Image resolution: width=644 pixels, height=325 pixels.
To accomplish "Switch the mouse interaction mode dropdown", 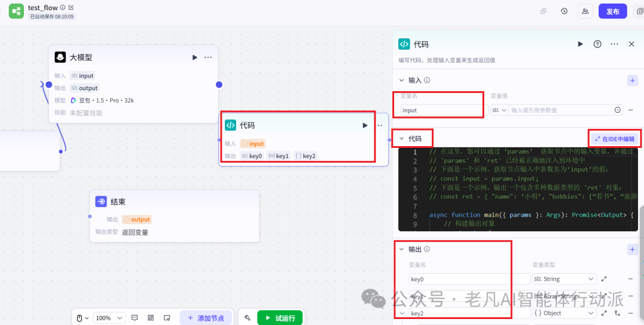I will [x=82, y=318].
